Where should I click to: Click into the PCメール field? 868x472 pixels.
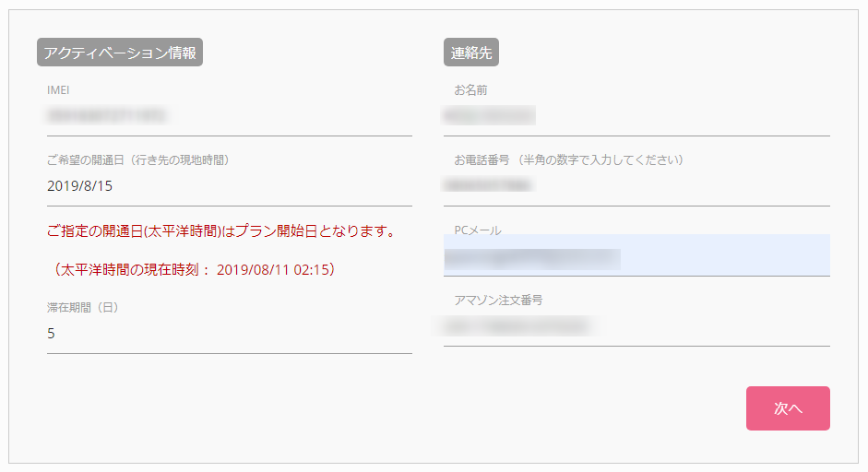[636, 255]
